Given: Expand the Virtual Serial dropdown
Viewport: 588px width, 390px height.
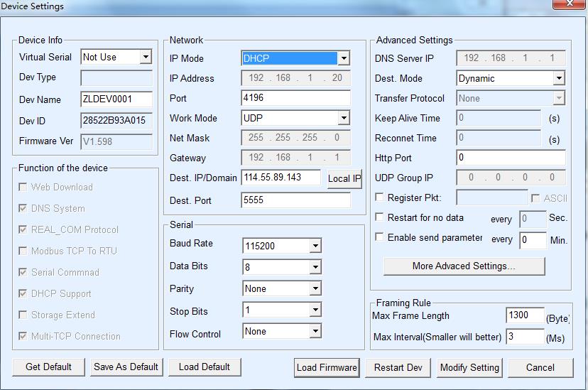Looking at the screenshot, I should point(146,57).
